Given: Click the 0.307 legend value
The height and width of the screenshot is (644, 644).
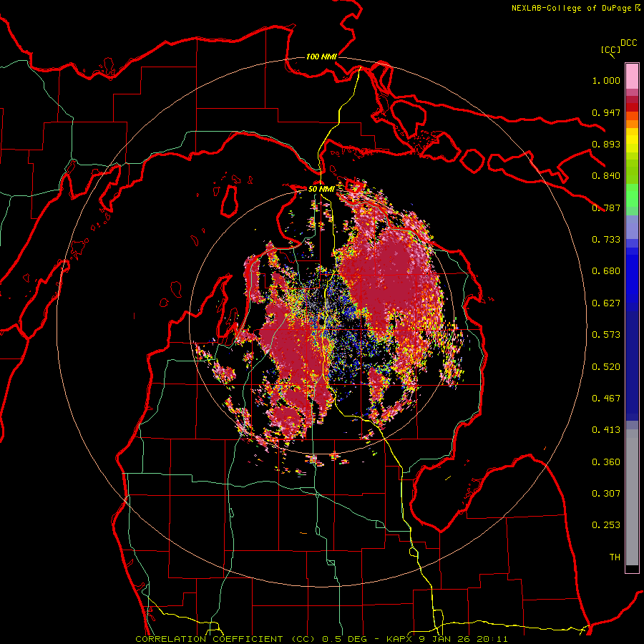Looking at the screenshot, I should (x=606, y=494).
